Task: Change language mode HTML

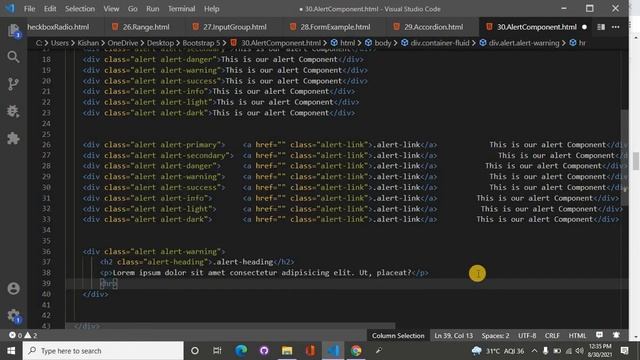Action: click(577, 336)
